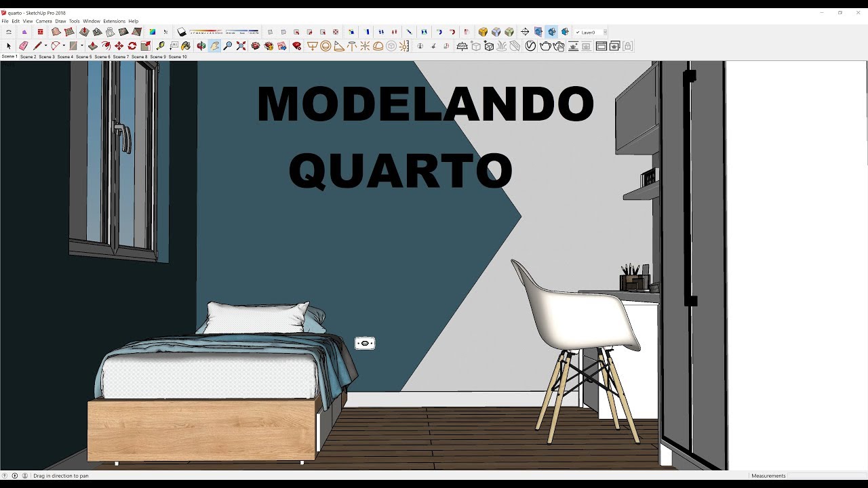The image size is (868, 488).
Task: Switch to the Scene 5 tab
Action: pos(84,57)
